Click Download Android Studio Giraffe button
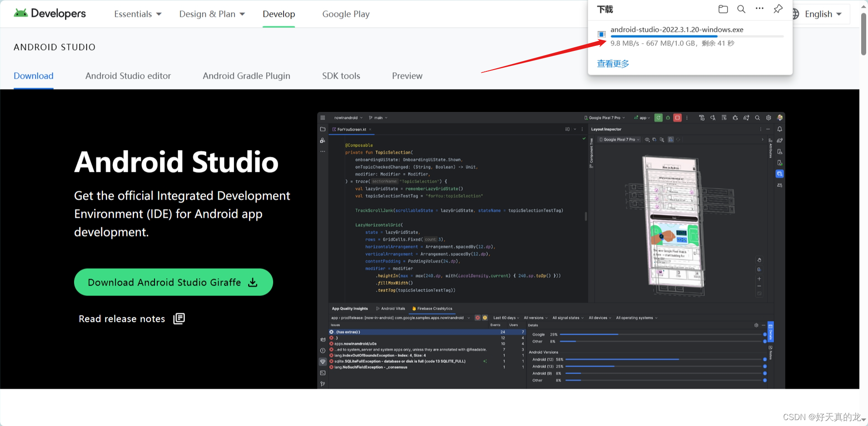The image size is (868, 426). point(174,282)
